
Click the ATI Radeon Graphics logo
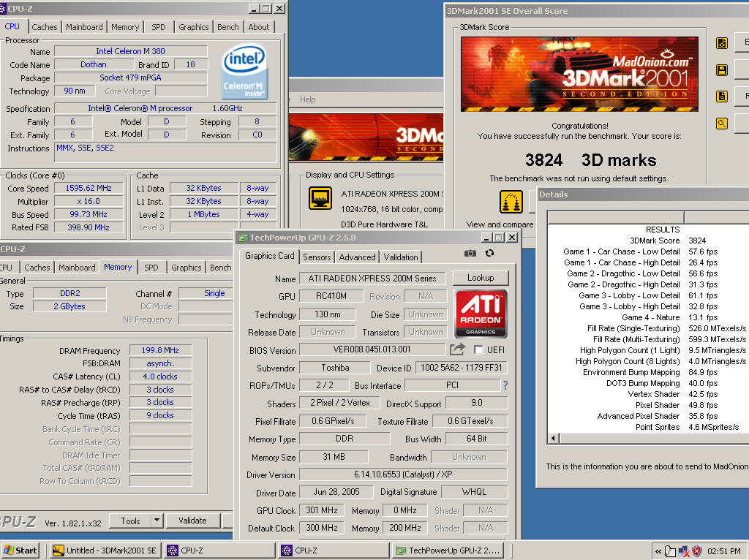pyautogui.click(x=481, y=314)
